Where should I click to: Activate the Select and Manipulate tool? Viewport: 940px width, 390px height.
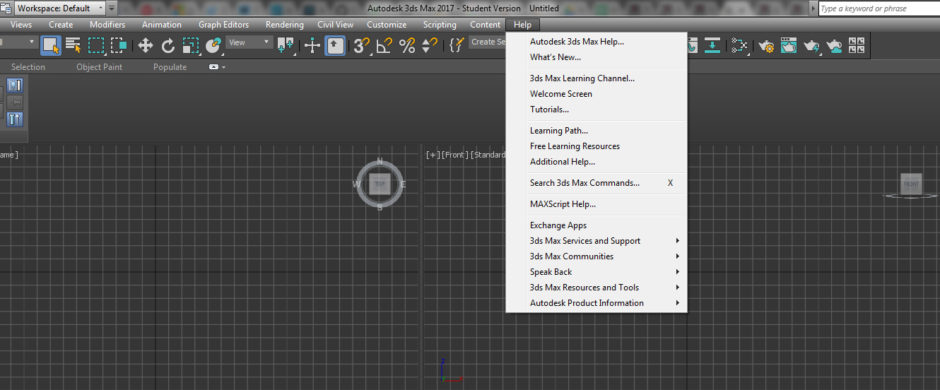312,46
